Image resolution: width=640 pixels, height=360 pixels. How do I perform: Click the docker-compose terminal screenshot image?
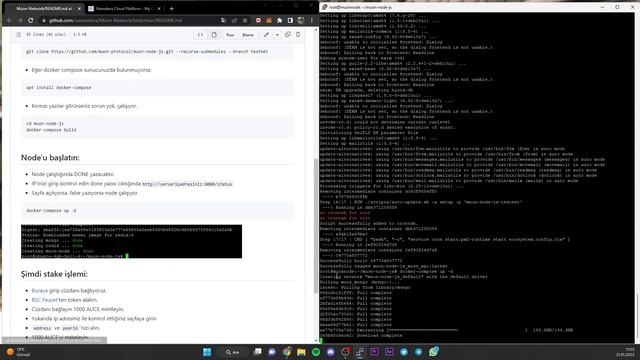(131, 241)
